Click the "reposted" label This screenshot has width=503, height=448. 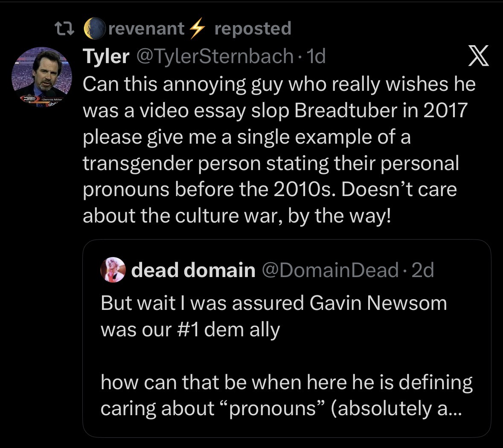click(x=253, y=29)
